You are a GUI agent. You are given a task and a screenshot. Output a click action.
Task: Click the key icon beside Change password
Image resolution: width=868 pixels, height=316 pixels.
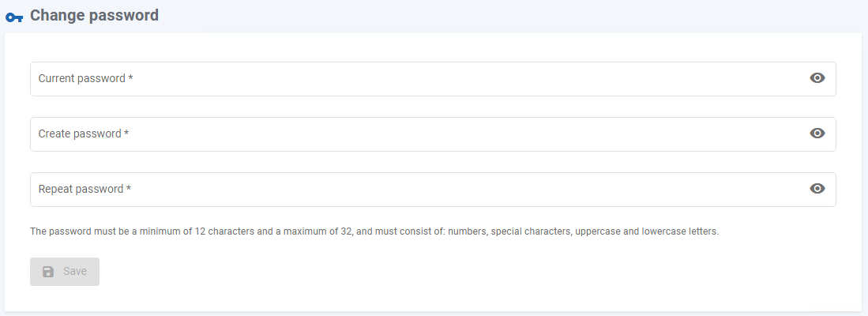coord(14,16)
